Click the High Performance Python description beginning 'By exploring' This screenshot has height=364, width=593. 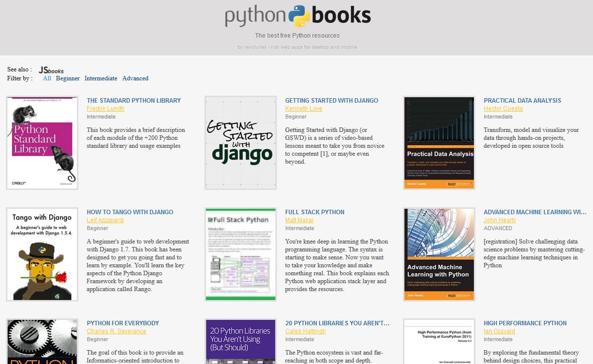[531, 357]
